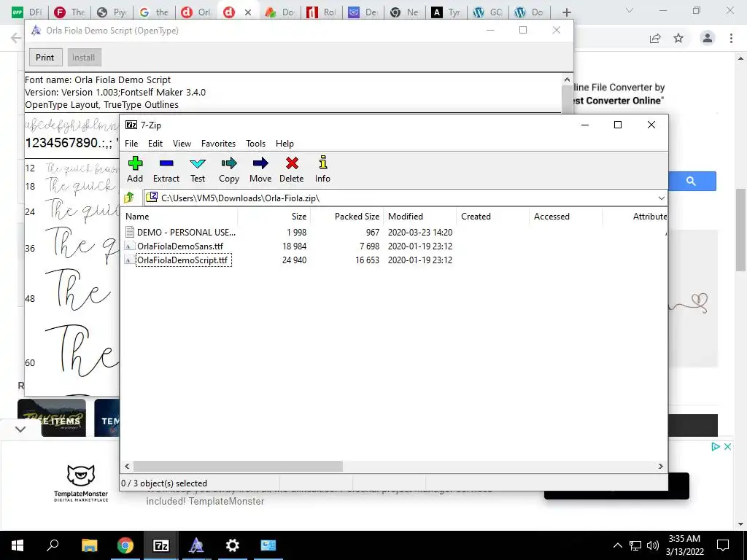The height and width of the screenshot is (560, 747).
Task: Click Print in the font viewer window
Action: (44, 57)
